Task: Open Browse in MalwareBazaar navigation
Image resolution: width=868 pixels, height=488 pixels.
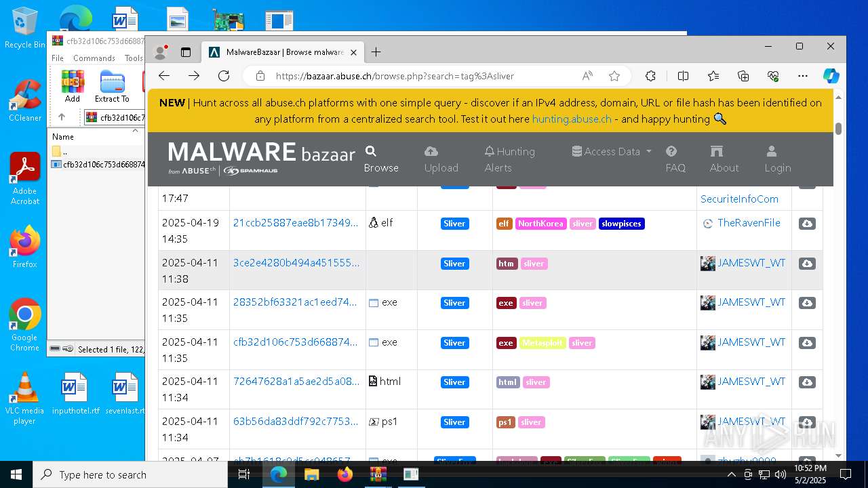Action: click(x=381, y=159)
